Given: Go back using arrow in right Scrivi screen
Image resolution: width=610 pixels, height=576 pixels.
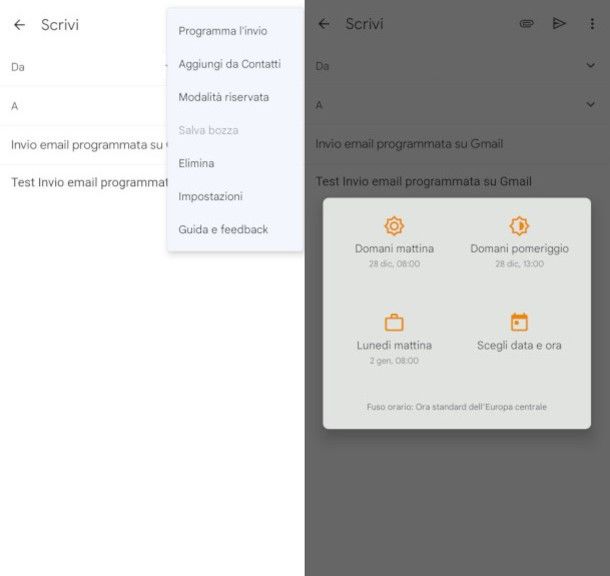Looking at the screenshot, I should (324, 24).
